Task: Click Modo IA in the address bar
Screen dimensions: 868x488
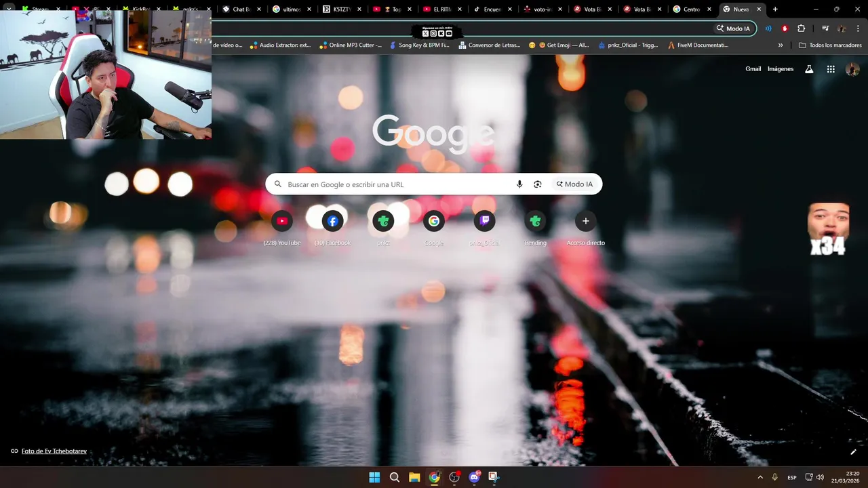Action: [734, 28]
